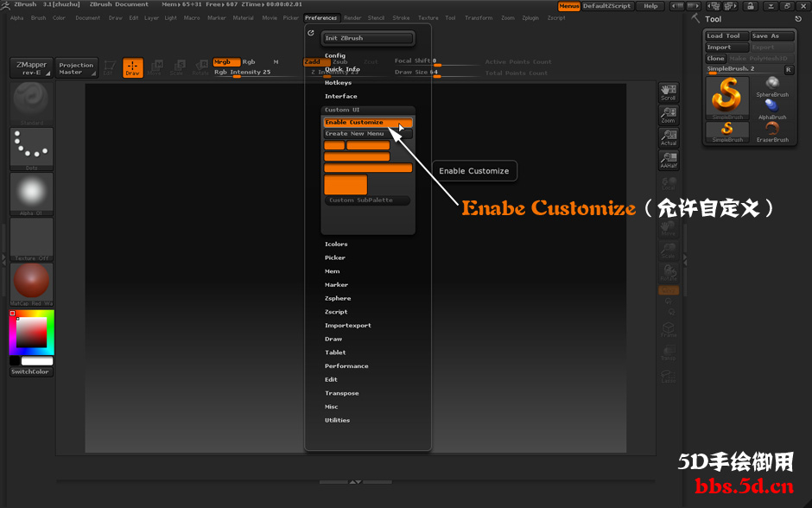The height and width of the screenshot is (508, 812).
Task: Open the Brush menu
Action: pos(38,17)
